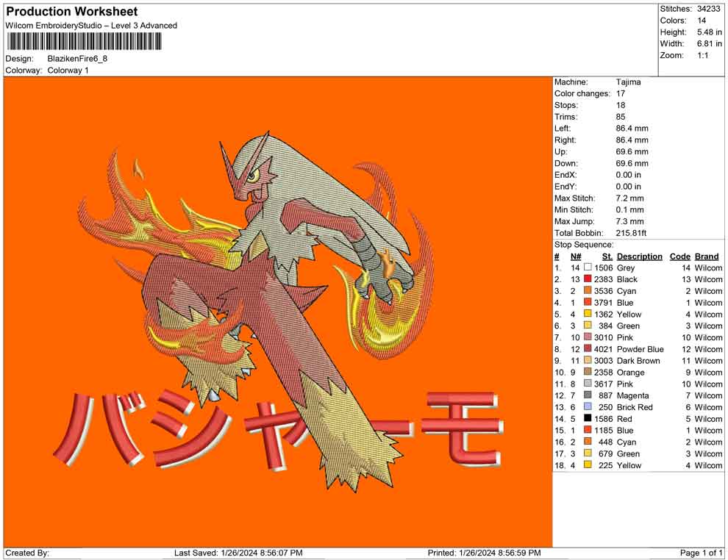
Task: Click the Dark Brown row swatch
Action: (588, 360)
